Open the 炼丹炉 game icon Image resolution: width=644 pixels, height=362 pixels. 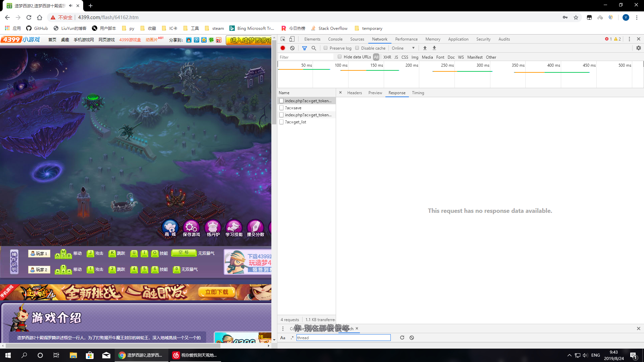213,228
